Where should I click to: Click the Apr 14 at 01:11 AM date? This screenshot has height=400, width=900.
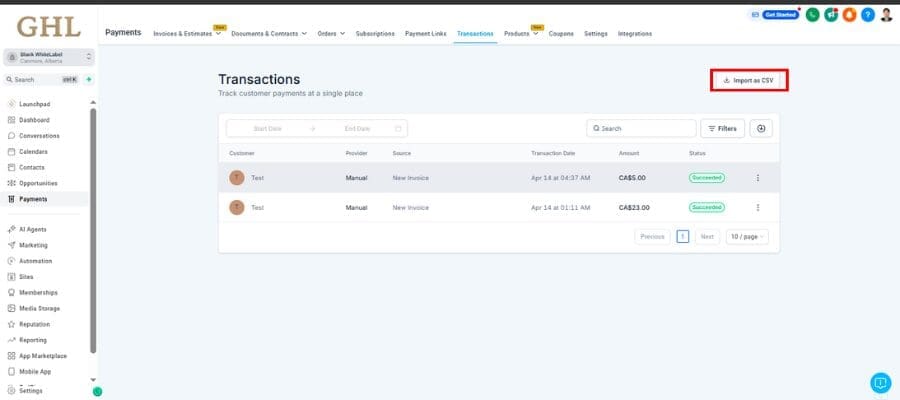point(560,207)
